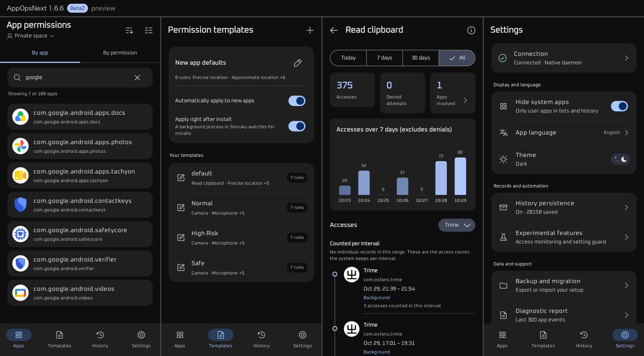Screen dimensions: 644x356
Task: Open Backup and migration
Action: 564,285
